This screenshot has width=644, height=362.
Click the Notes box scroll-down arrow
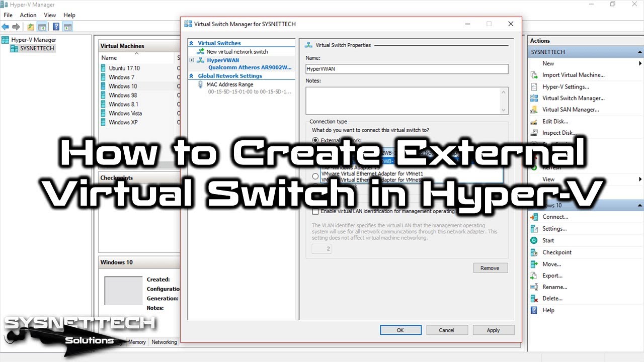(x=504, y=110)
